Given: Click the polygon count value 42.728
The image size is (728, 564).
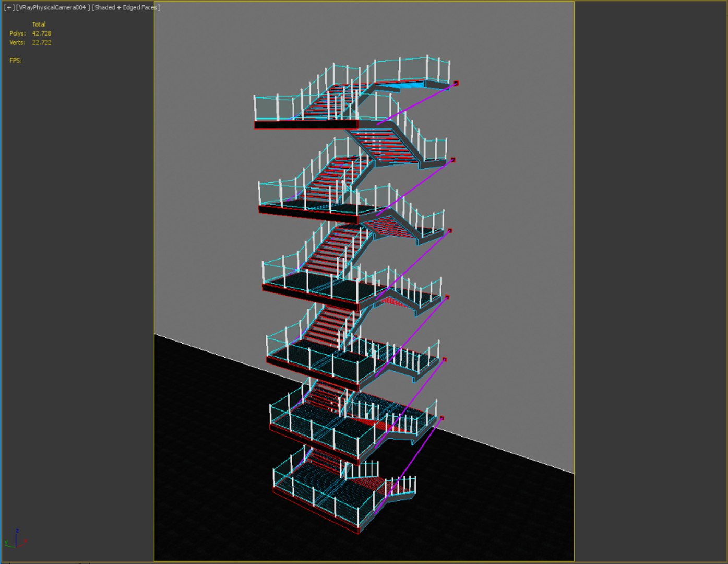Looking at the screenshot, I should click(x=42, y=33).
